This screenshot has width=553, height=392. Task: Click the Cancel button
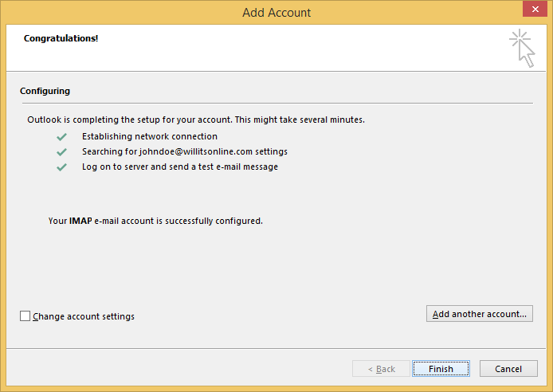click(508, 369)
